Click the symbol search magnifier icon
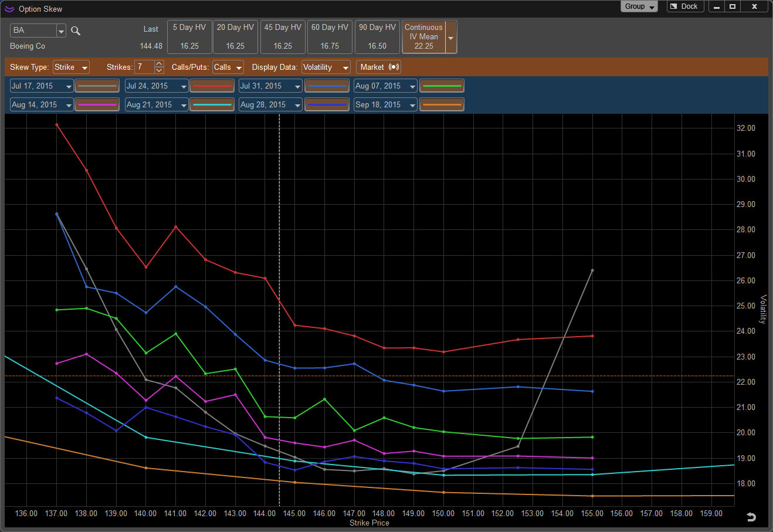This screenshot has width=773, height=532. click(x=76, y=31)
